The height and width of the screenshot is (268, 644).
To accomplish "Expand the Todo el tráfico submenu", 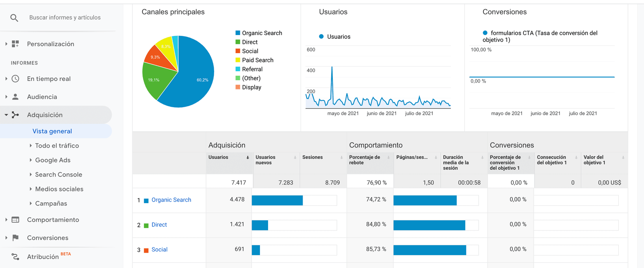I will pos(31,145).
